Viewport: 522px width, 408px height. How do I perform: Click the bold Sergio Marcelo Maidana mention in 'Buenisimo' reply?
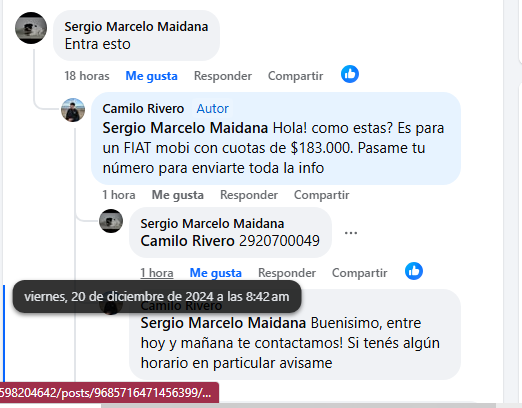pos(223,323)
